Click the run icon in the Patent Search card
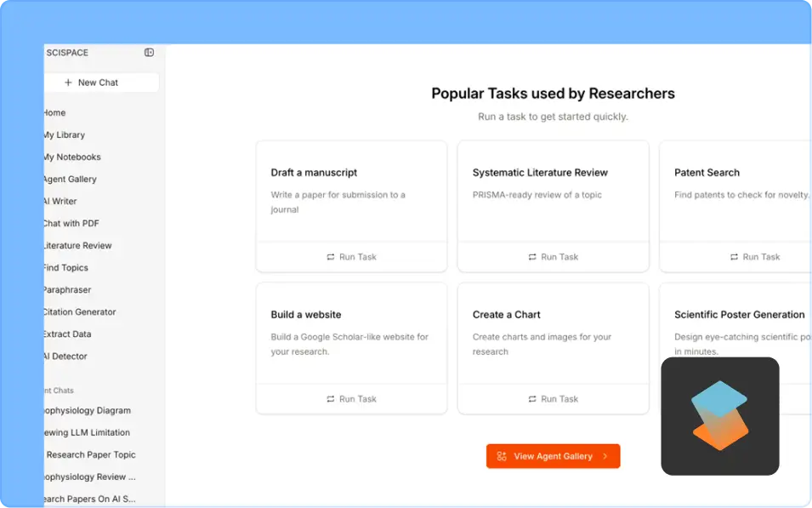The height and width of the screenshot is (508, 812). coord(735,257)
